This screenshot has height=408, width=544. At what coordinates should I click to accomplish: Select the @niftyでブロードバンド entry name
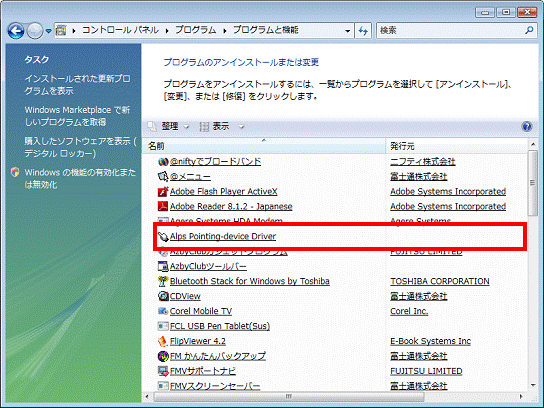coord(215,162)
